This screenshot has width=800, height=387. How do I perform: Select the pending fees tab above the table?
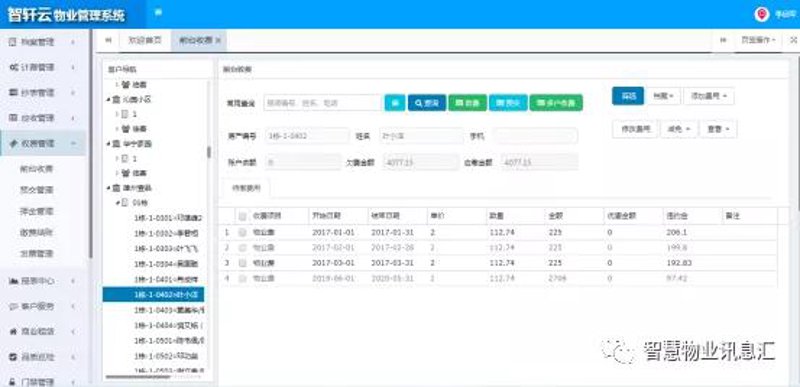[x=246, y=188]
